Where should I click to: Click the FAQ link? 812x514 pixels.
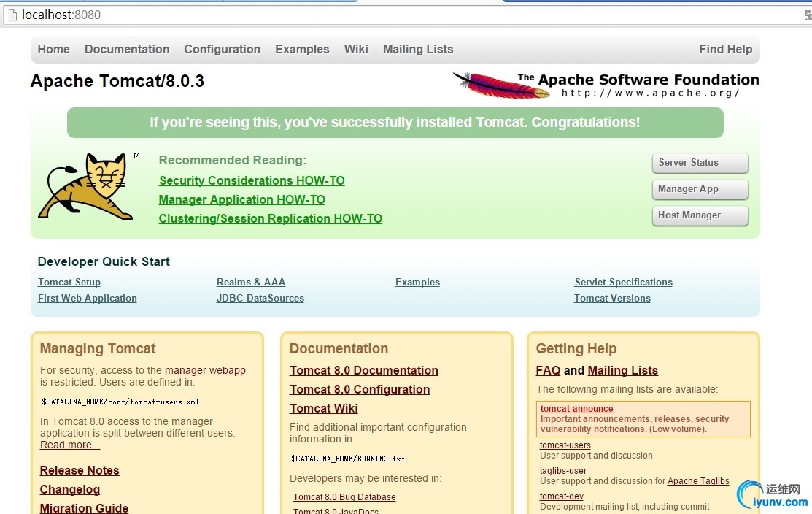pyautogui.click(x=548, y=370)
